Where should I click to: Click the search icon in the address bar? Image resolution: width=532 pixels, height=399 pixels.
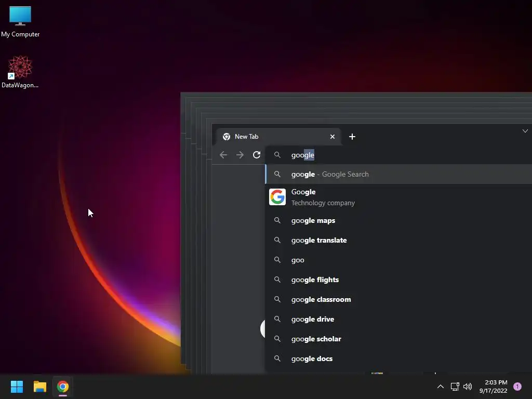(x=277, y=155)
